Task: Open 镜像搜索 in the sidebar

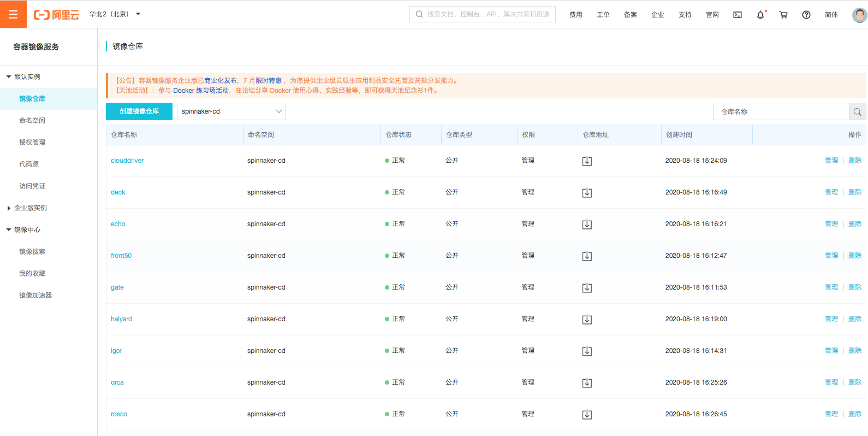Action: pos(32,251)
